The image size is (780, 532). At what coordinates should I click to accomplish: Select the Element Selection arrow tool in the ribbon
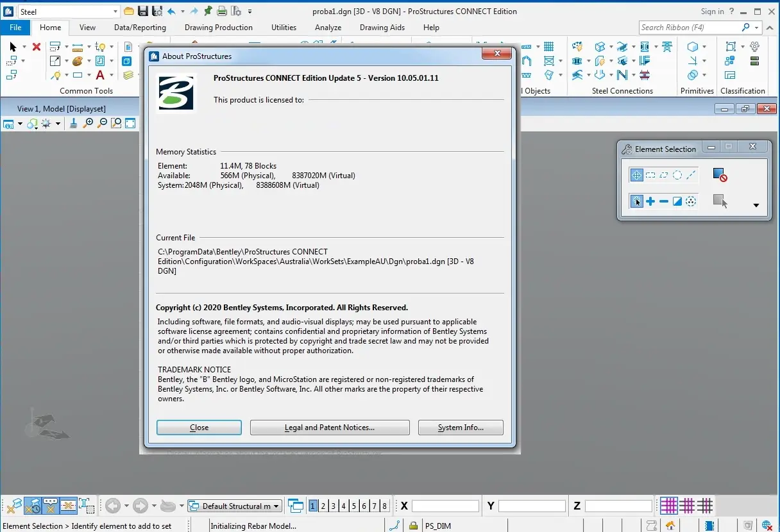coord(13,47)
